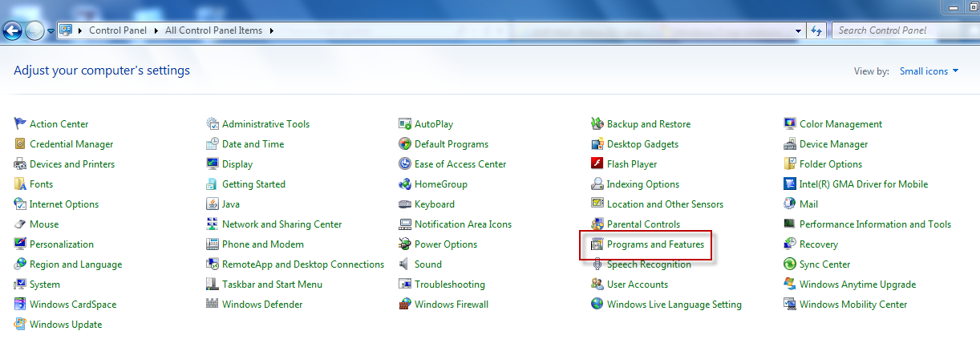The height and width of the screenshot is (343, 980).
Task: Refresh the Control Panel view
Action: click(x=817, y=30)
